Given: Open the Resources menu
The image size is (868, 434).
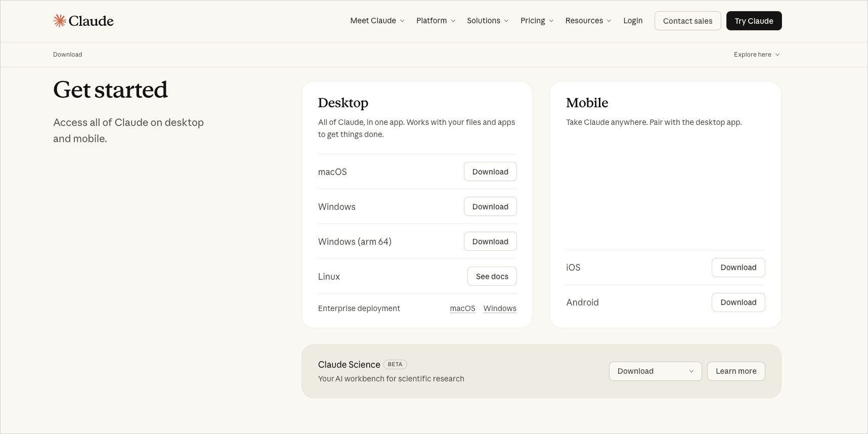Looking at the screenshot, I should 588,21.
